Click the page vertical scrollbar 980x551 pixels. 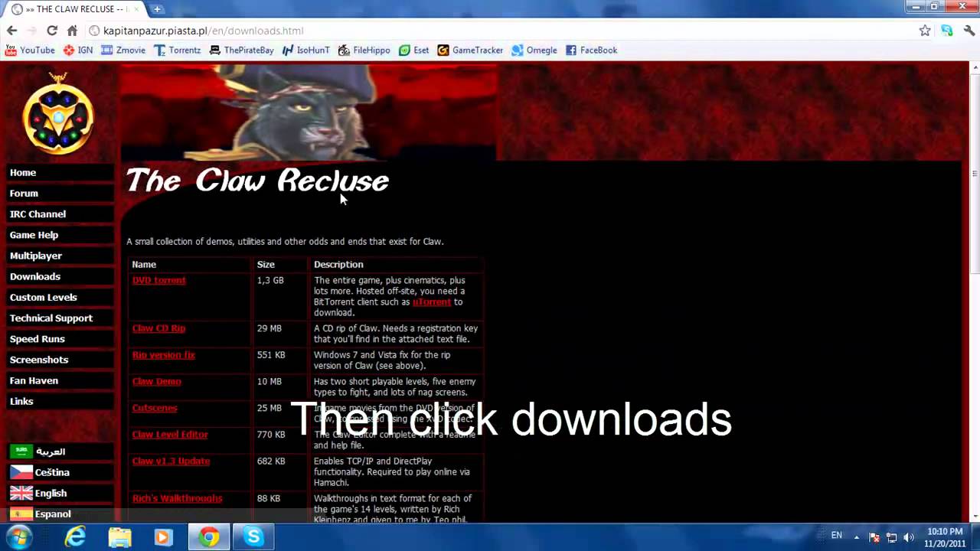point(975,174)
